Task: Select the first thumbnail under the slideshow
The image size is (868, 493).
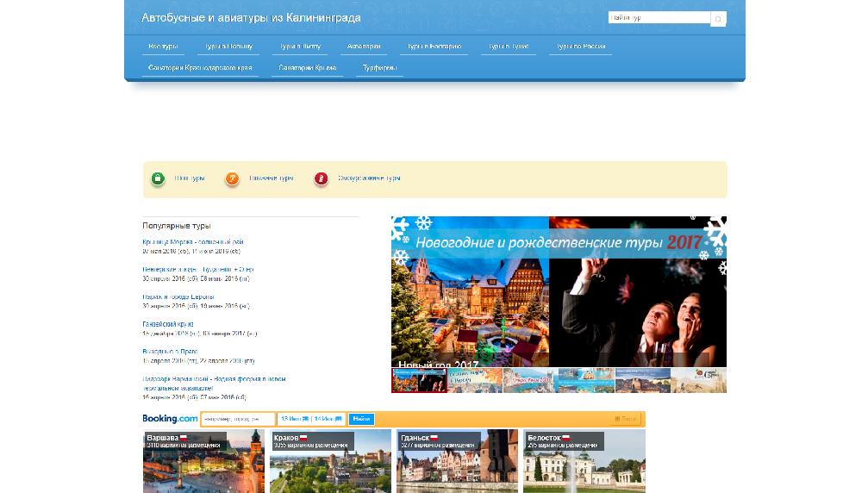Action: [419, 380]
